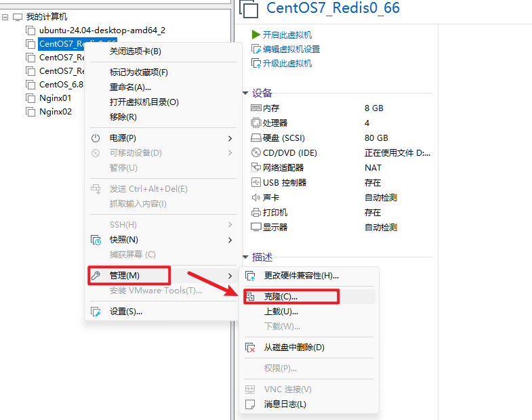Expand the 快照(N) submenu arrow

tap(230, 240)
